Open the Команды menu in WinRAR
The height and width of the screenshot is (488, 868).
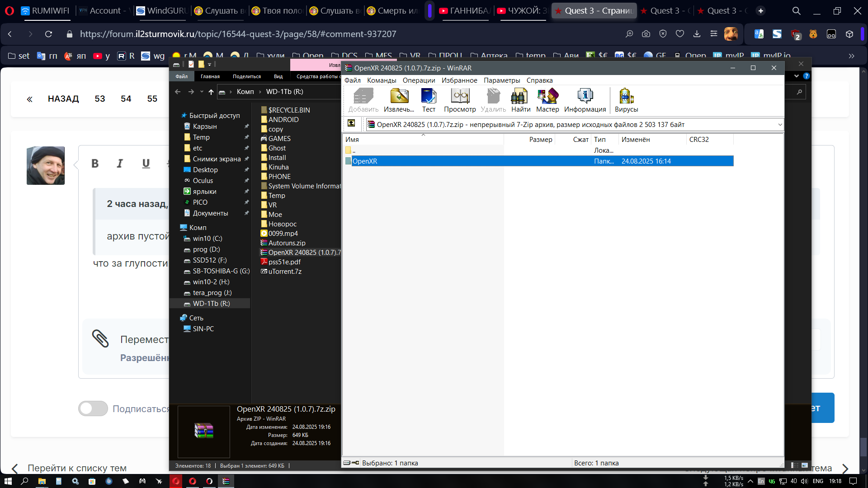click(x=381, y=80)
